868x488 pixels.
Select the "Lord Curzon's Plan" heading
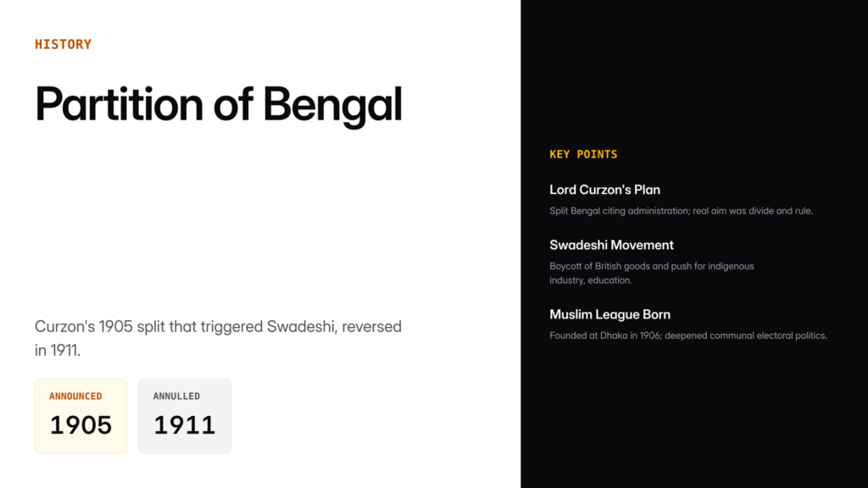(604, 190)
